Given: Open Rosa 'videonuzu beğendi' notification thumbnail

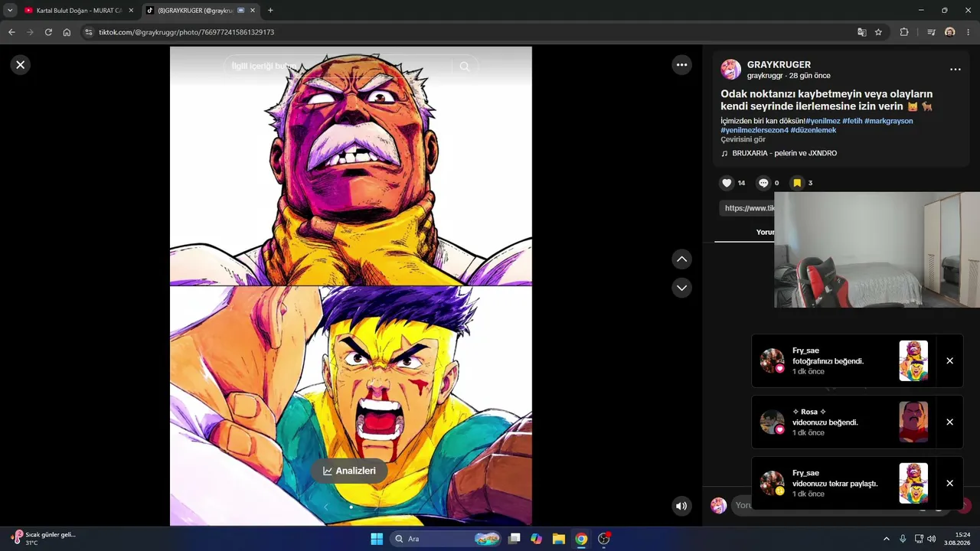Looking at the screenshot, I should point(913,422).
